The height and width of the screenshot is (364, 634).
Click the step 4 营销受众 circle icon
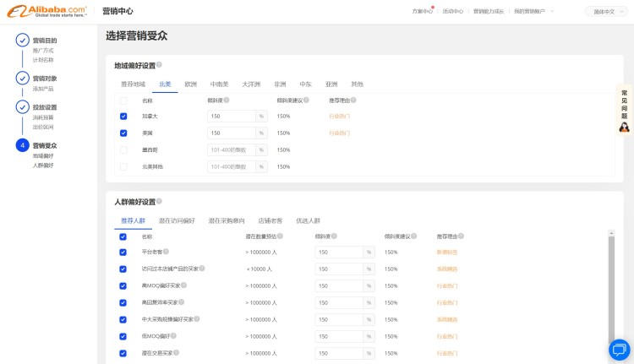point(23,145)
